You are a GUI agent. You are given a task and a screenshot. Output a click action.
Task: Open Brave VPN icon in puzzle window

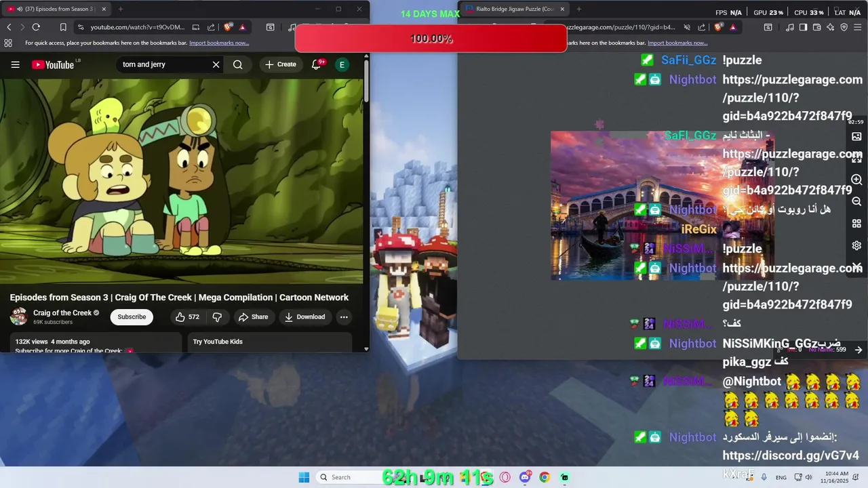pos(844,27)
